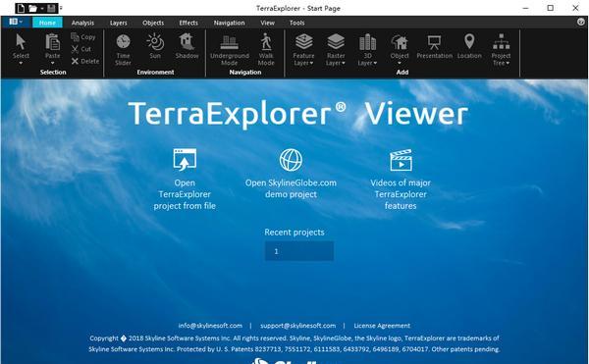
Task: Open the help icon at ribbon right
Action: pos(581,23)
